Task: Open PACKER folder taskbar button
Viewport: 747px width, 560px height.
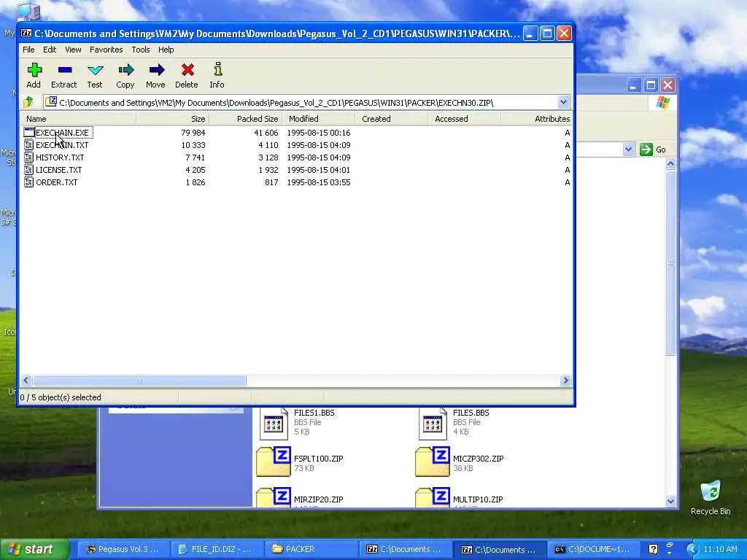Action: click(x=311, y=549)
